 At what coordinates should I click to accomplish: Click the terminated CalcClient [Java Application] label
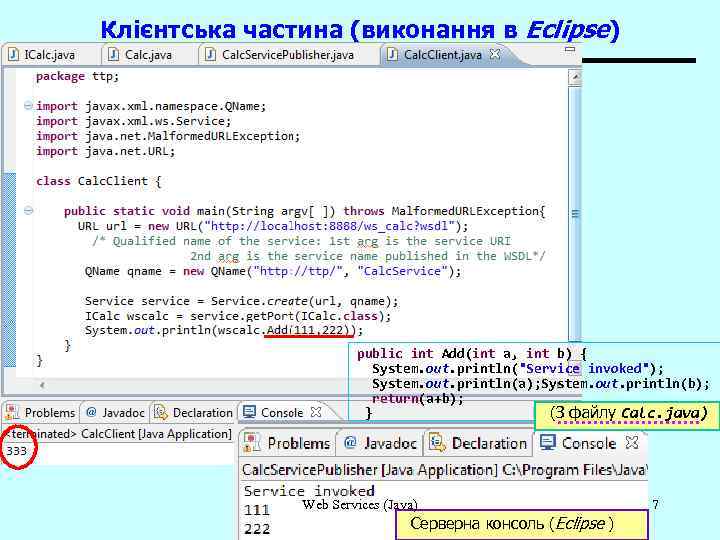click(119, 434)
